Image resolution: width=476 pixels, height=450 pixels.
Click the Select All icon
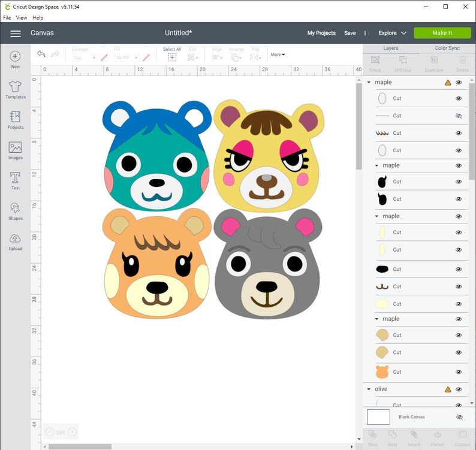coord(172,57)
